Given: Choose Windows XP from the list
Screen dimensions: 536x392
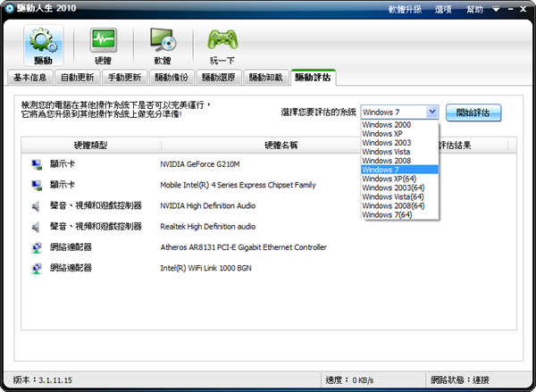Looking at the screenshot, I should point(400,134).
